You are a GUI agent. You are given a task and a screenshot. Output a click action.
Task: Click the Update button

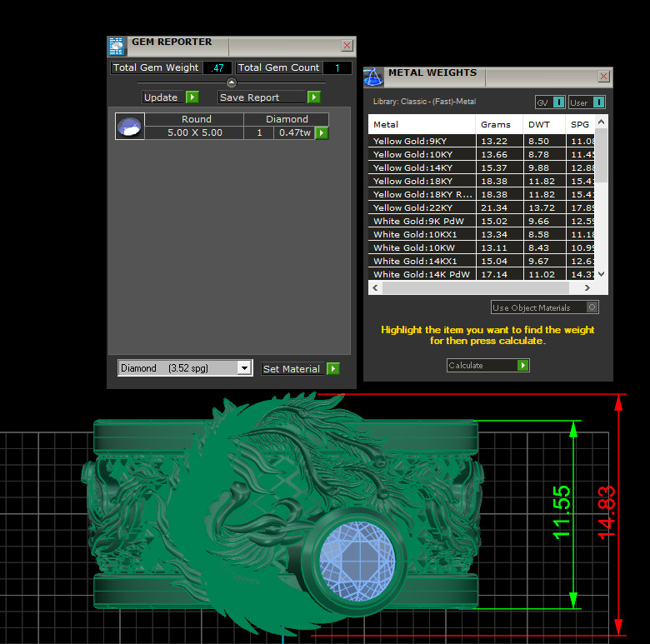pos(161,97)
